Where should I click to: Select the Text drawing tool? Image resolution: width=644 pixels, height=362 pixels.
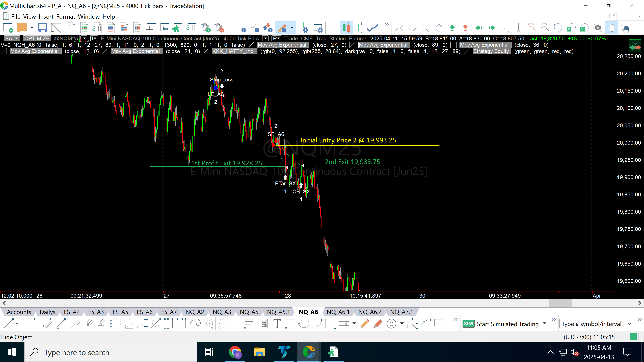pyautogui.click(x=277, y=324)
